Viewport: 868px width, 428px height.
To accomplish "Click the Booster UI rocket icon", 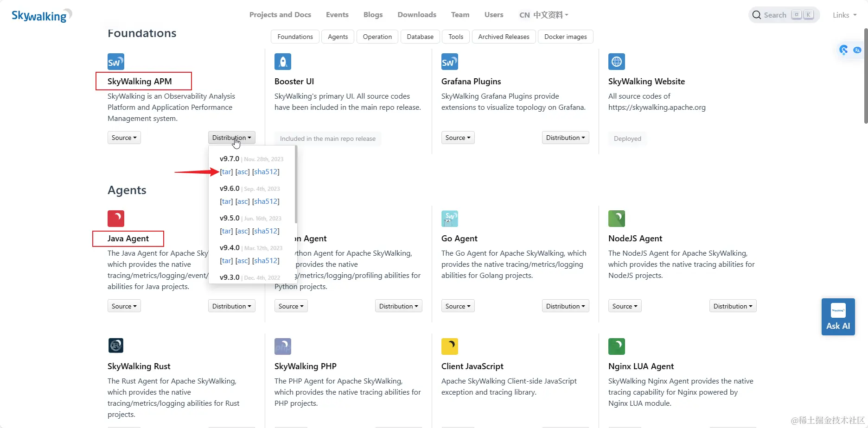I will [x=283, y=62].
